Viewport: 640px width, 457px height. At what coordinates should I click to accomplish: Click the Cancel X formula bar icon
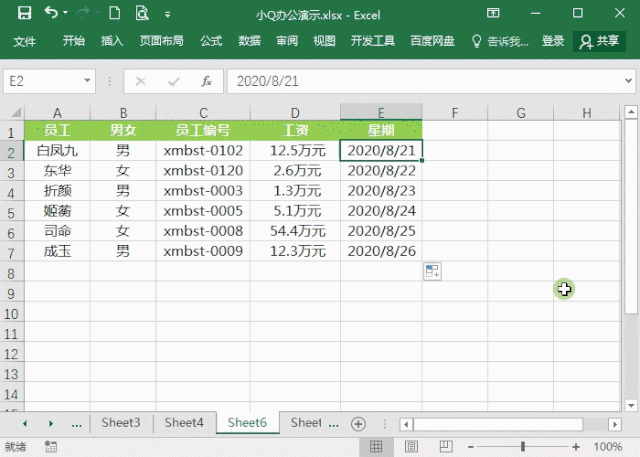[x=140, y=81]
